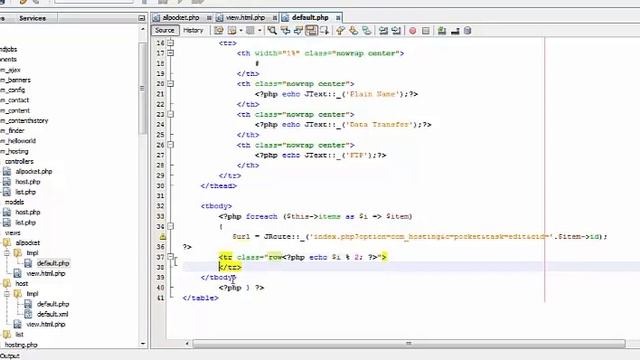Select default.xml in host tmpl
This screenshot has height=360, width=640.
(x=53, y=314)
